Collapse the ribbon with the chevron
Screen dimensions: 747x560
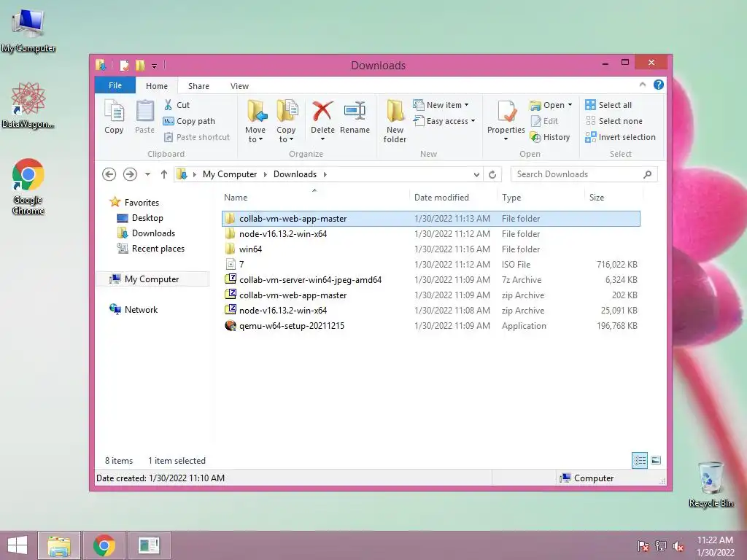pos(642,85)
